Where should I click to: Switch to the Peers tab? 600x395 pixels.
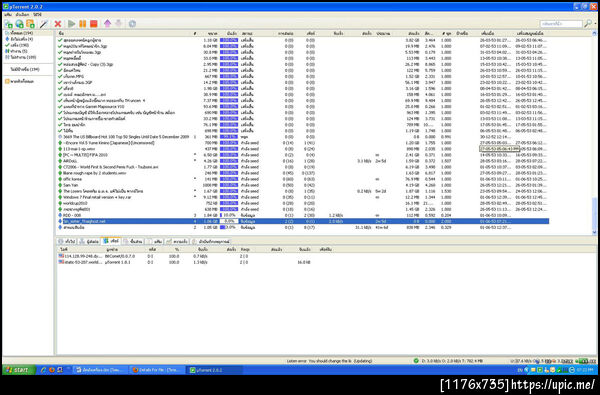(111, 241)
